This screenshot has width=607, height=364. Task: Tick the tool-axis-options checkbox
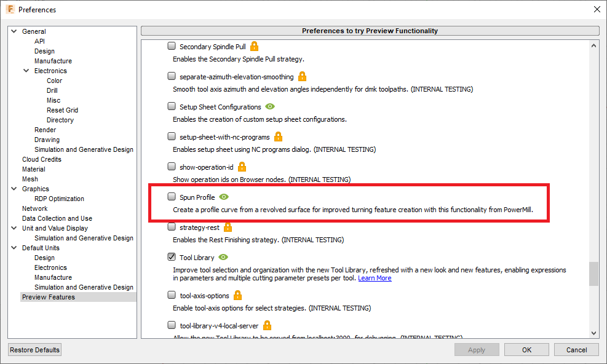(x=172, y=295)
